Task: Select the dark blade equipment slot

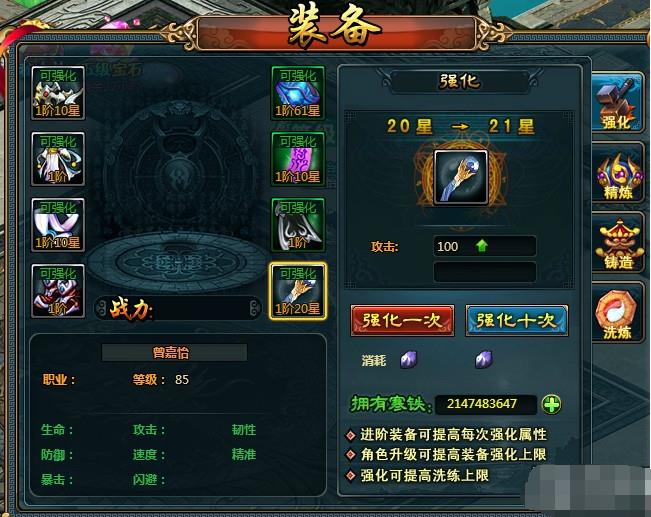Action: point(298,225)
